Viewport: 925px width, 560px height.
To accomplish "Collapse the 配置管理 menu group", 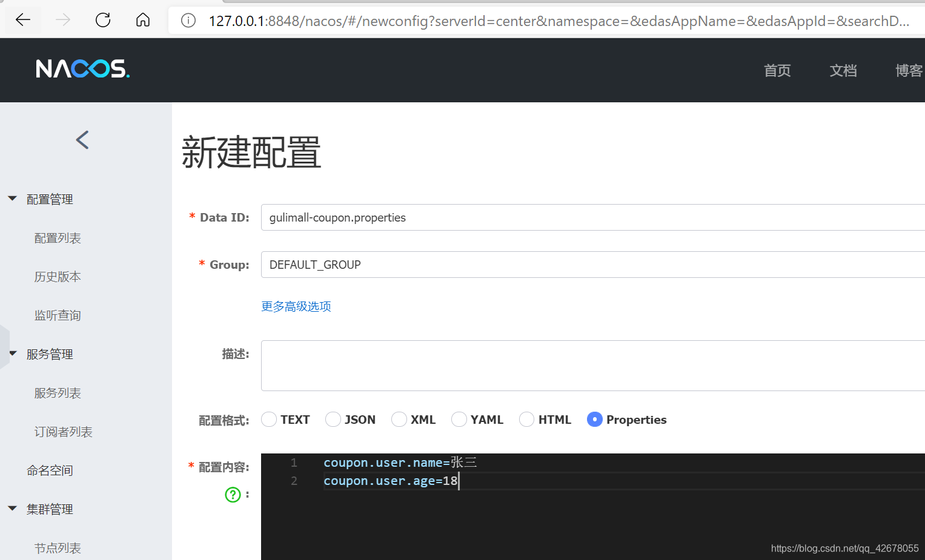I will point(12,199).
